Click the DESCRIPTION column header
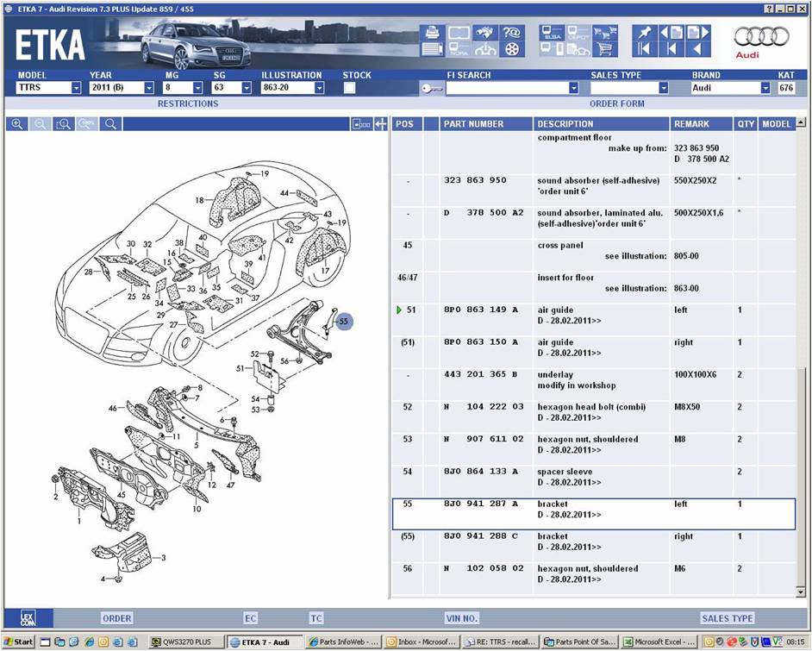812x651 pixels. pyautogui.click(x=601, y=124)
